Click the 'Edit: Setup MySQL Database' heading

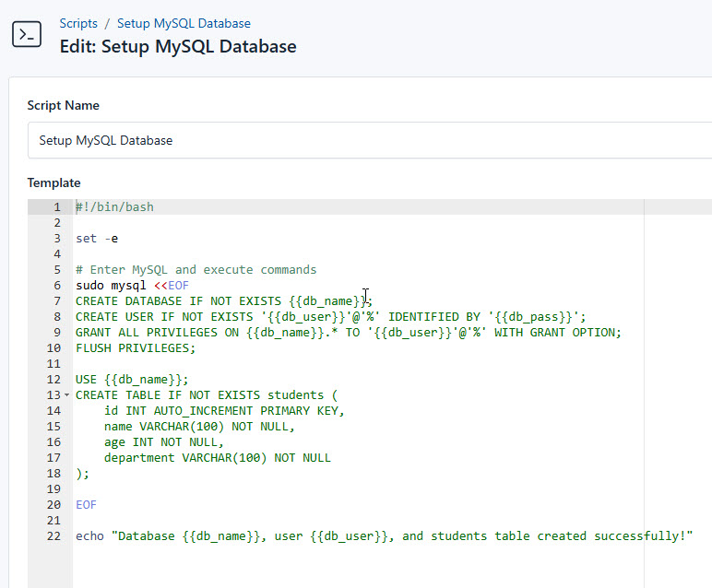pos(178,46)
